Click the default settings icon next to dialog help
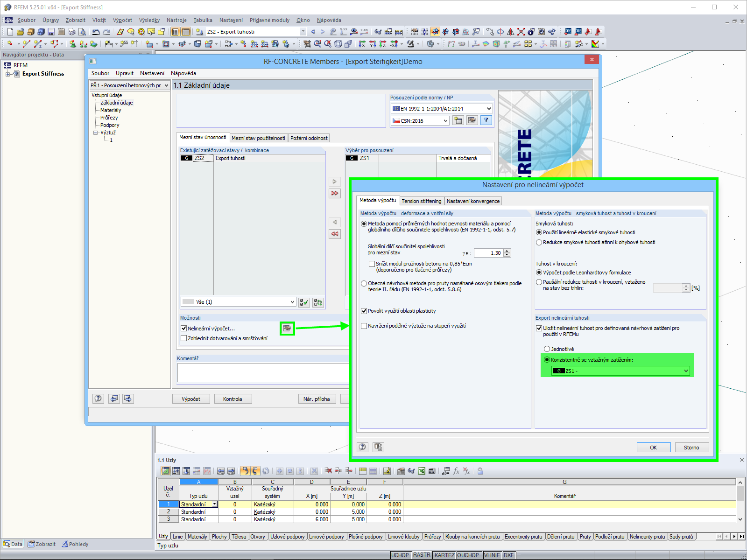747x560 pixels. click(378, 447)
